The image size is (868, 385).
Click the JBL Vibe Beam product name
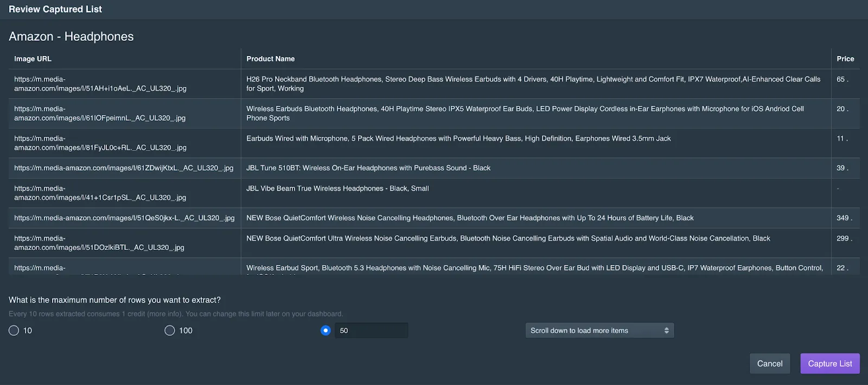(337, 188)
